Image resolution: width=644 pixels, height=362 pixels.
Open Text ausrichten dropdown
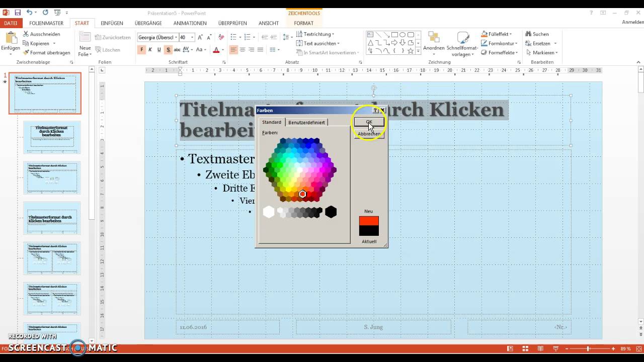pos(317,43)
